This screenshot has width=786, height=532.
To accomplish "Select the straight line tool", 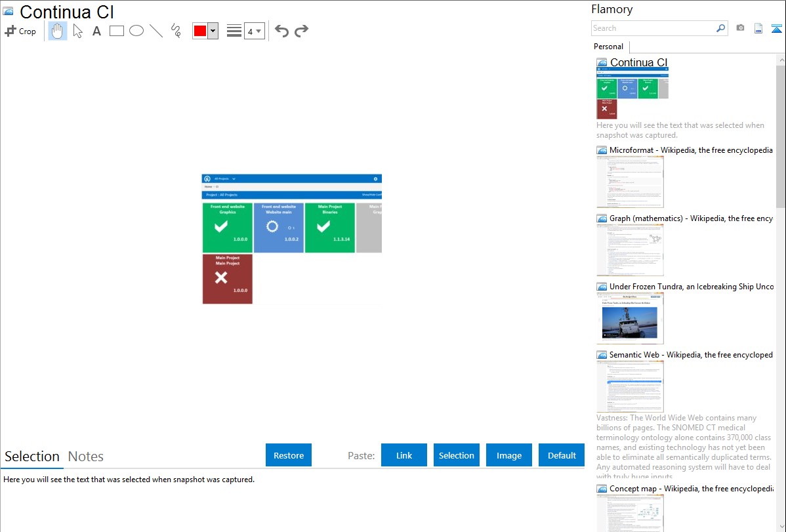I will (156, 31).
